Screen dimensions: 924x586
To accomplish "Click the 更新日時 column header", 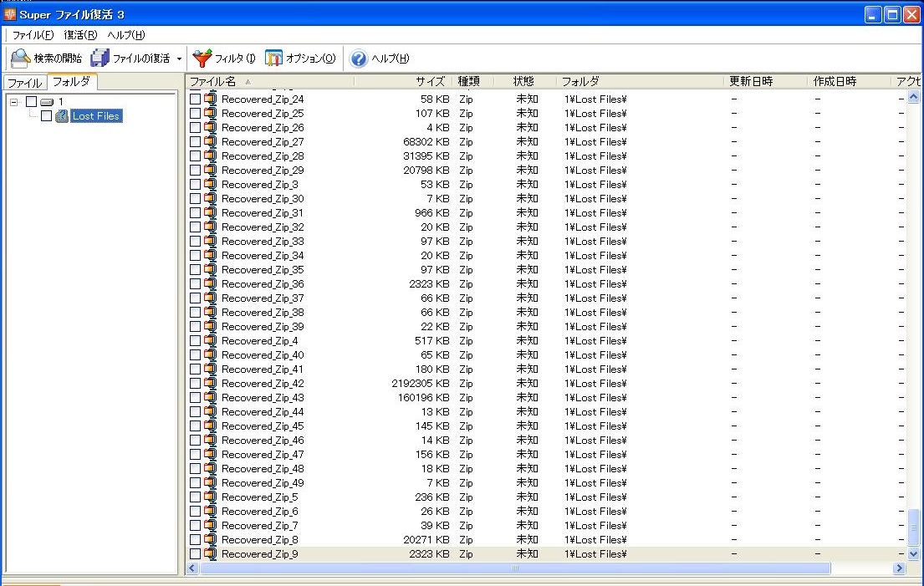I will pyautogui.click(x=751, y=82).
